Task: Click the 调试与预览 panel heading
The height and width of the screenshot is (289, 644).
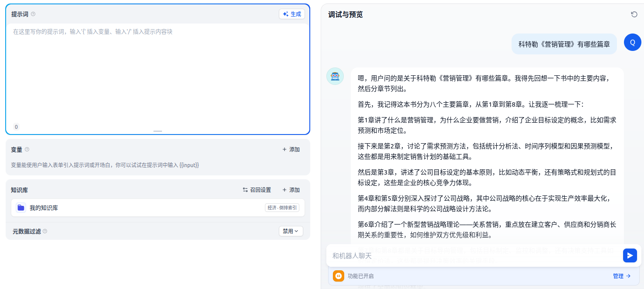Action: click(345, 14)
